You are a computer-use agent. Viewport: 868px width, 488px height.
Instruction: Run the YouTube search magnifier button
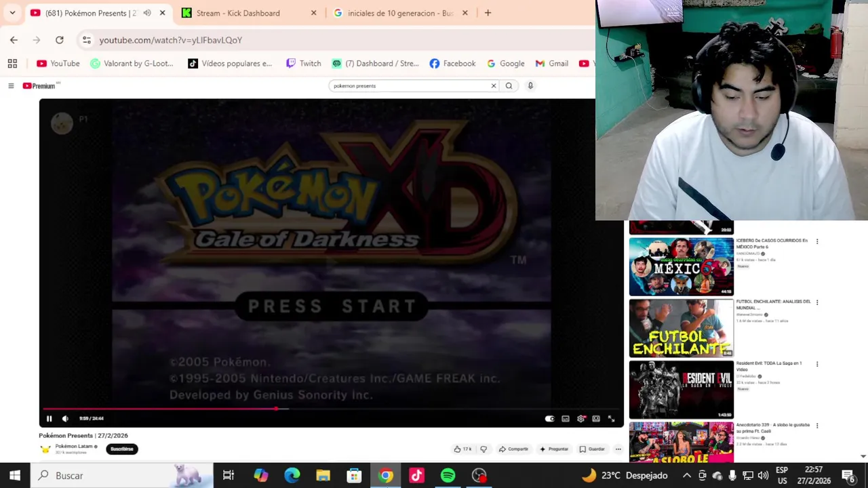[x=509, y=86]
